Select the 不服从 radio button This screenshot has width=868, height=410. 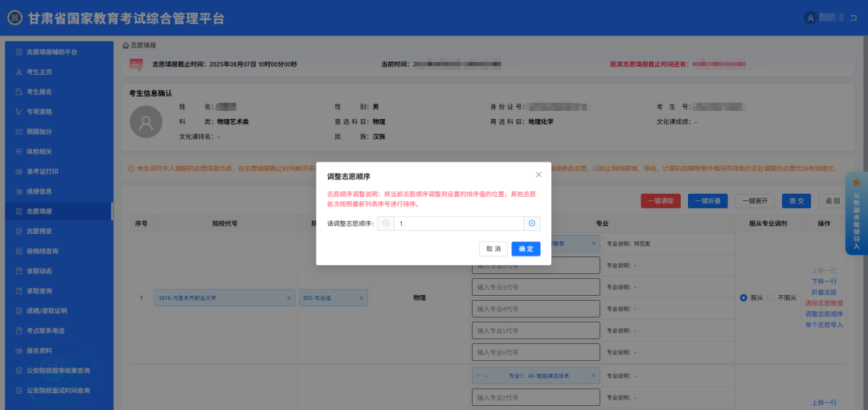click(x=771, y=298)
